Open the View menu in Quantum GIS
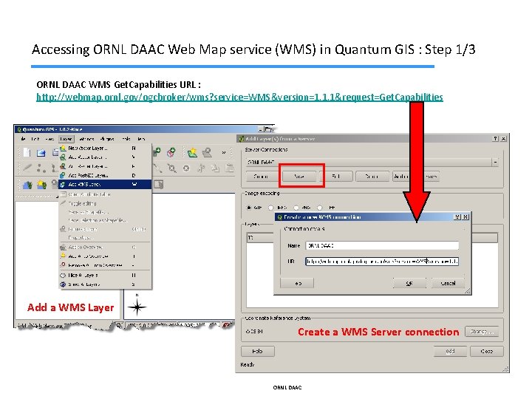This screenshot has width=532, height=399. click(50, 139)
